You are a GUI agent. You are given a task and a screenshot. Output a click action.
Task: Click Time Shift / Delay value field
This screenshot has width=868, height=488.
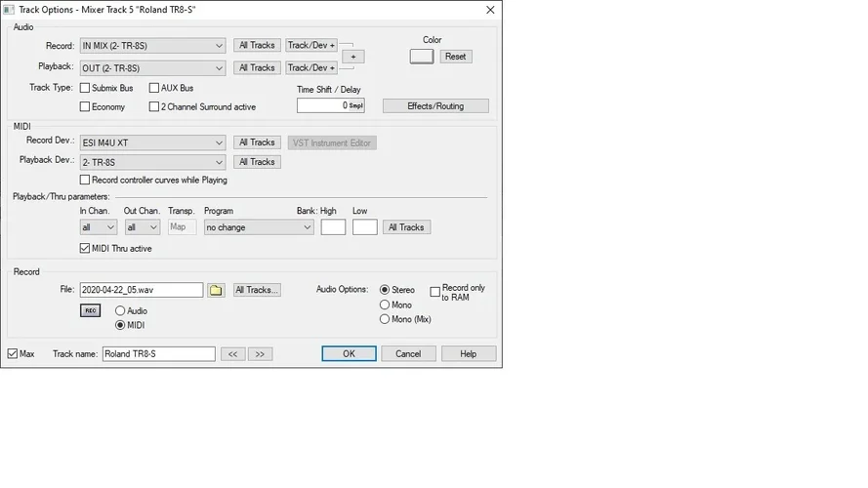click(330, 105)
